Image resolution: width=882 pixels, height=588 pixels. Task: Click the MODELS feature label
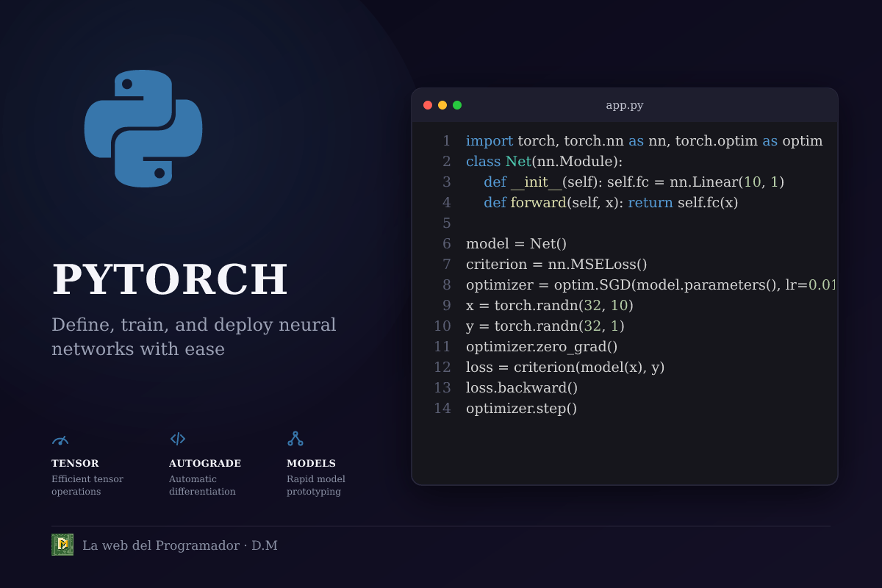(311, 464)
